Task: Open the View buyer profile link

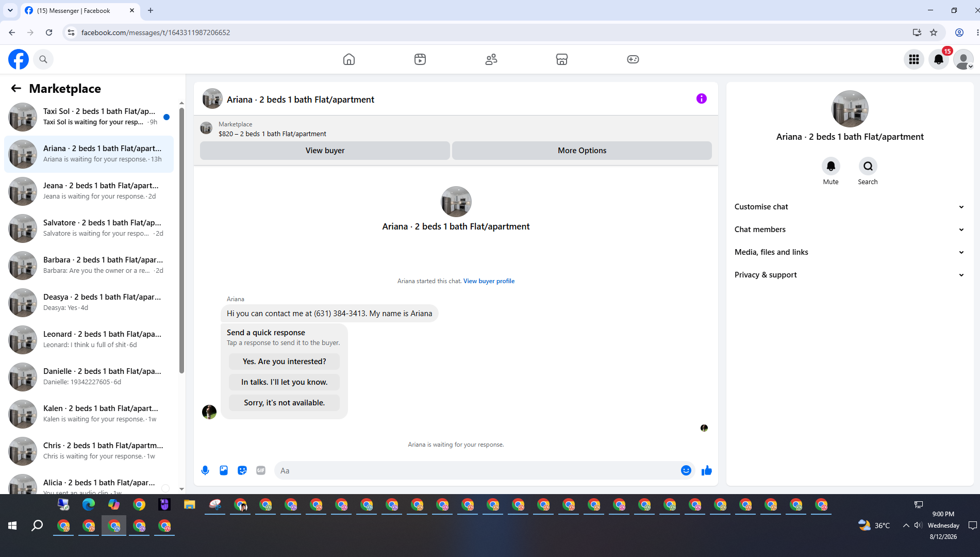Action: (x=489, y=281)
